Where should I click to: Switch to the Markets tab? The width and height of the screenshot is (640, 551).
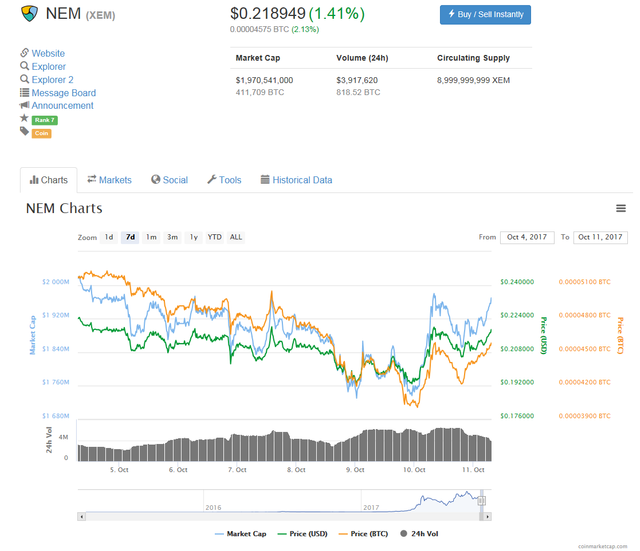(109, 180)
